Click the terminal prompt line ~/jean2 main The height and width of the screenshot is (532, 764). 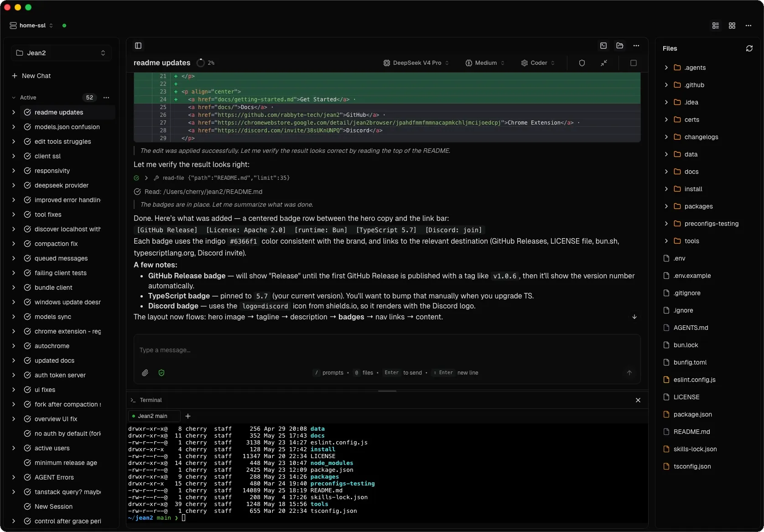pos(156,518)
